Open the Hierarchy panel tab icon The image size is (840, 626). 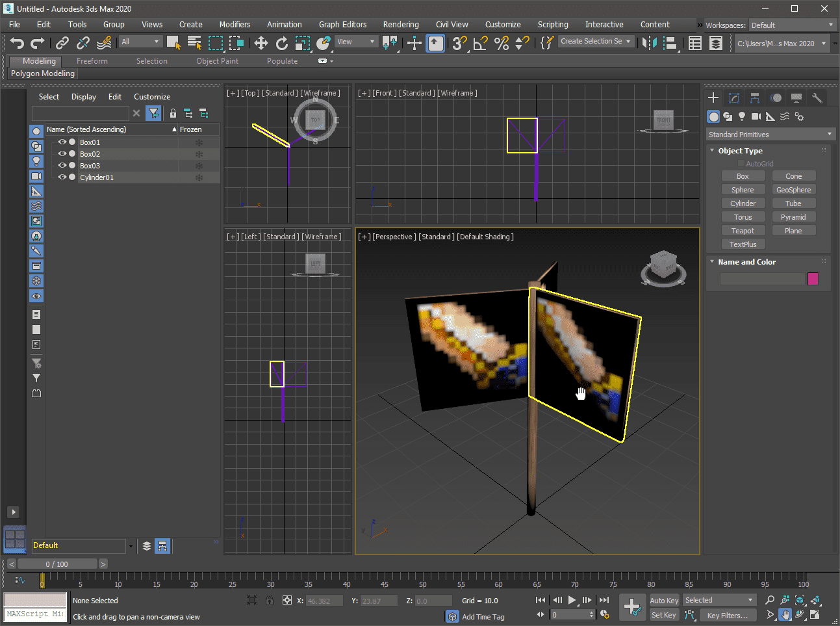[x=755, y=98]
